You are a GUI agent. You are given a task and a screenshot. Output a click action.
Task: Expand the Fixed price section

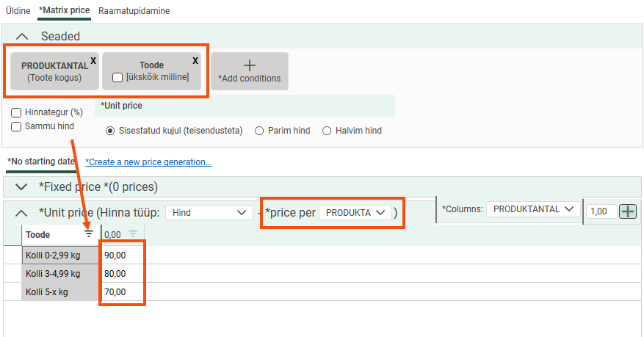tap(21, 186)
